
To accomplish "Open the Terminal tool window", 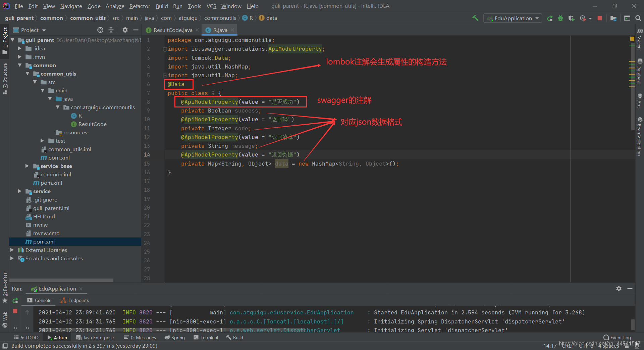I will 206,338.
